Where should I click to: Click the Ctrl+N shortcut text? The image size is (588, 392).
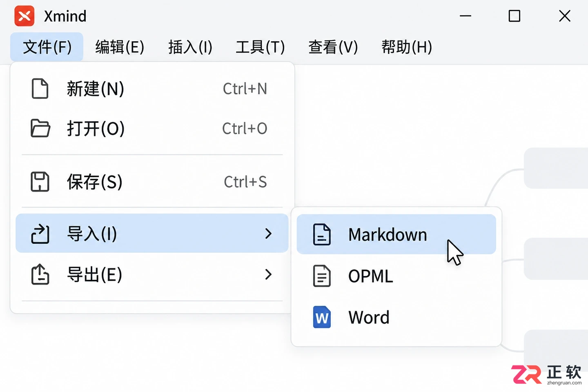pyautogui.click(x=245, y=89)
